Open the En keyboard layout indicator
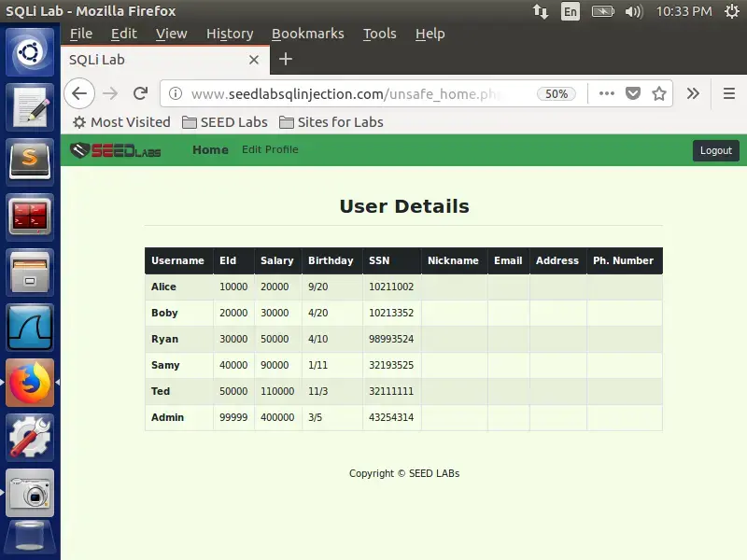 [x=571, y=11]
